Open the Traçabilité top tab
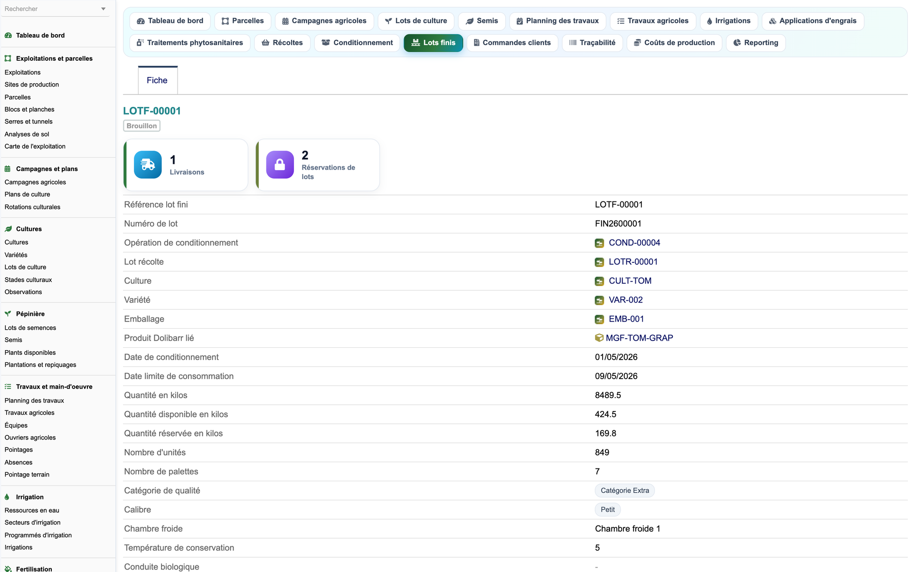924x572 pixels. click(593, 43)
